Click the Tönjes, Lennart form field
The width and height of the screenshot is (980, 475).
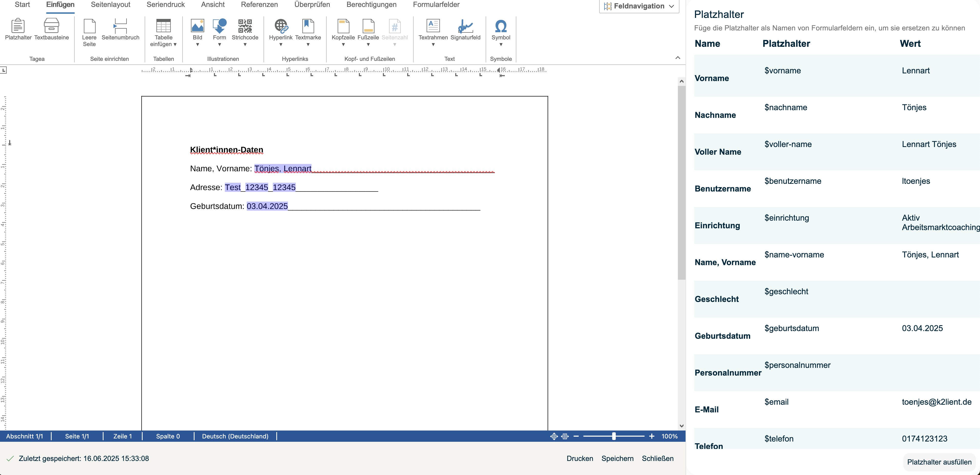283,169
